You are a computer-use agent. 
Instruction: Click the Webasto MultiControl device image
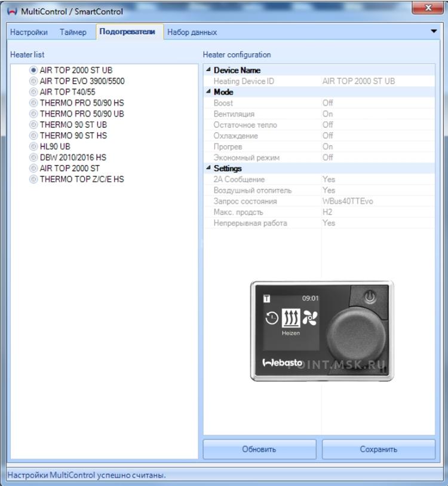coord(322,331)
